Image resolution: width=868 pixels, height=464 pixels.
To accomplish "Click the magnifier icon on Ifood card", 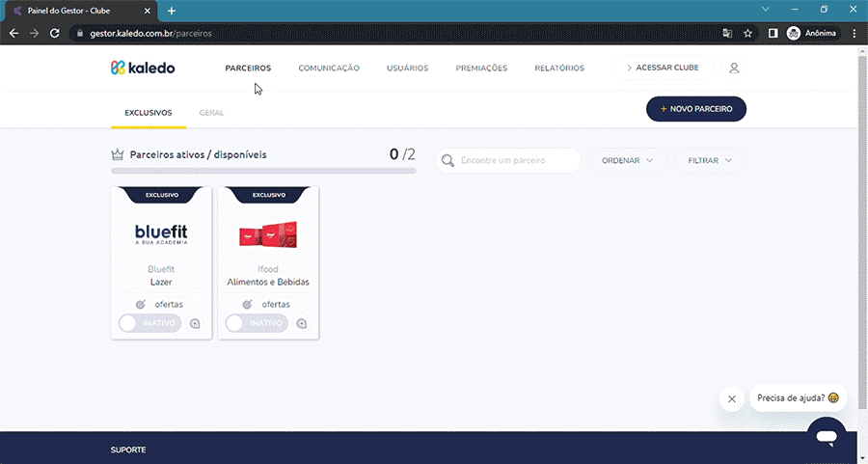I will click(302, 324).
